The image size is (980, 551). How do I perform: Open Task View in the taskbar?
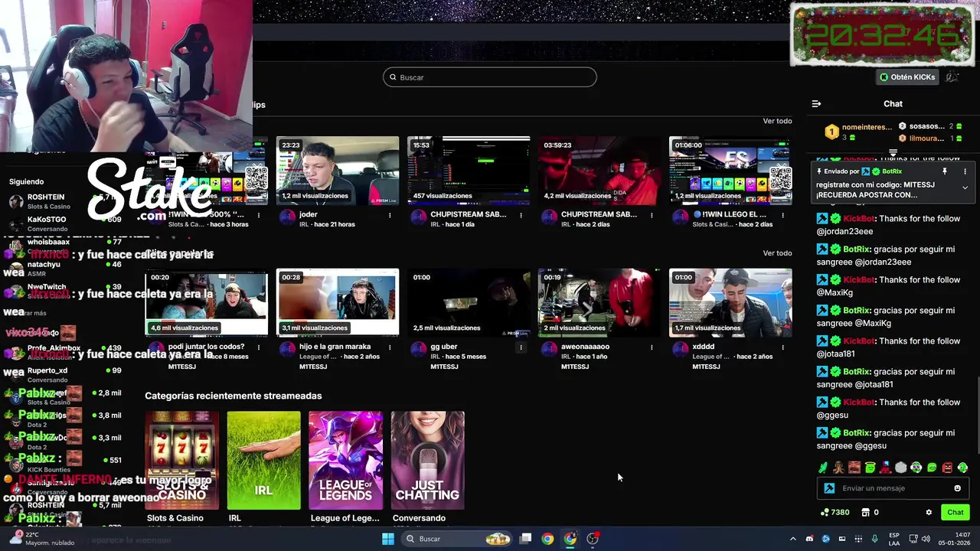coord(525,539)
